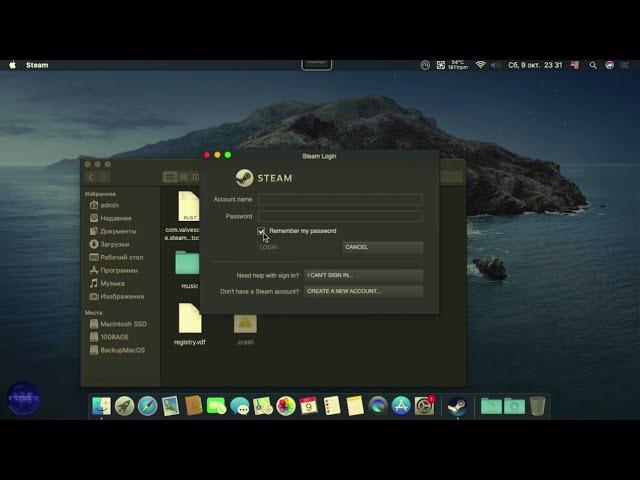Open the Steam menu in menu bar

(37, 65)
